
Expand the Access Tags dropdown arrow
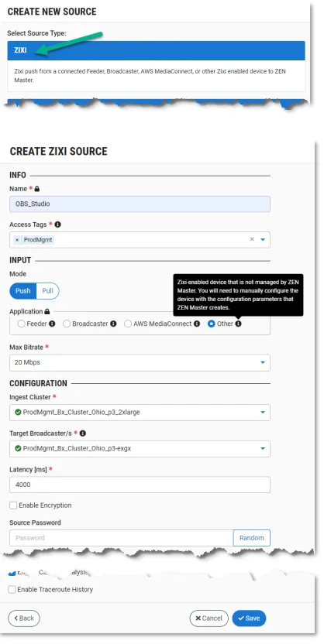point(263,239)
